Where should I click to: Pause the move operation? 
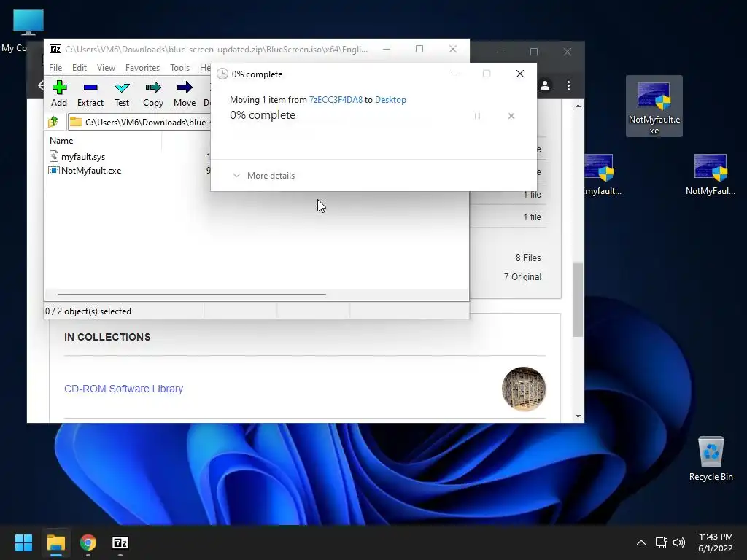point(477,116)
